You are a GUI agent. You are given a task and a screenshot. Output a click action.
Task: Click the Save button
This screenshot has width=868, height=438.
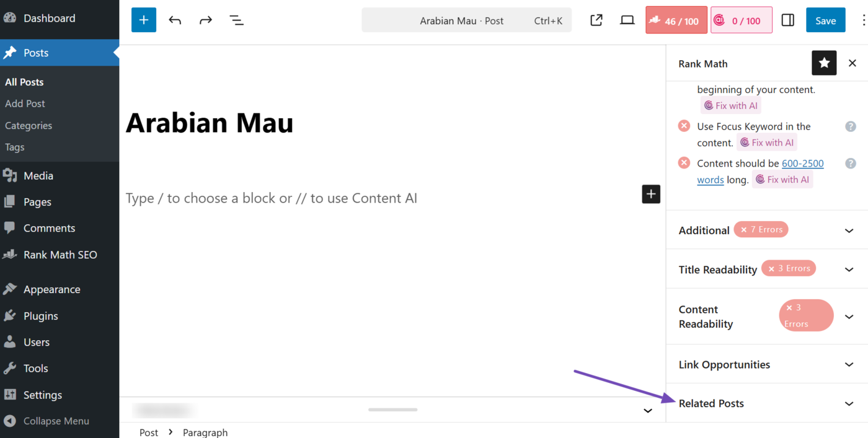click(x=825, y=20)
